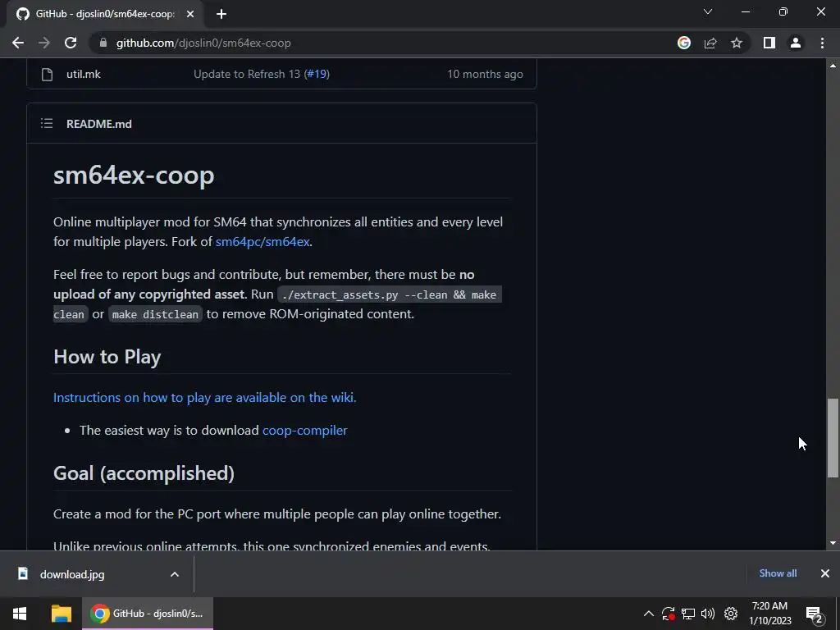The image size is (840, 630).
Task: Close the GitHub sm64ex-coop tab
Action: pyautogui.click(x=190, y=14)
